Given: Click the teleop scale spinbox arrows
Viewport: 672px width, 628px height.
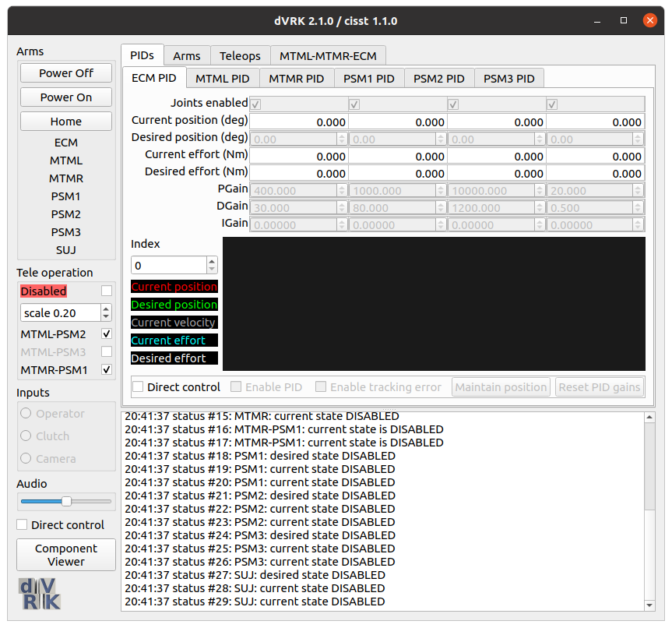Looking at the screenshot, I should tap(106, 312).
